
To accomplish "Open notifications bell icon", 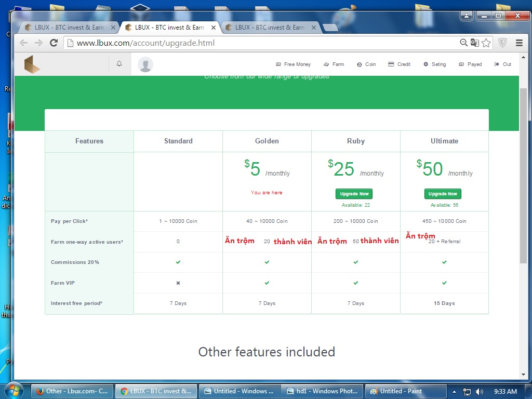I will tap(119, 63).
